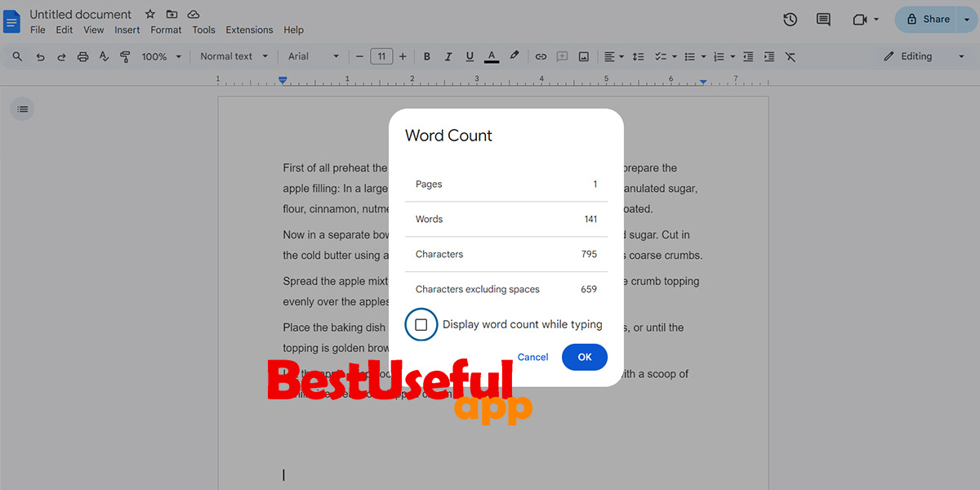Search the menus magnifier icon
Viewport: 980px width, 490px height.
pos(17,56)
